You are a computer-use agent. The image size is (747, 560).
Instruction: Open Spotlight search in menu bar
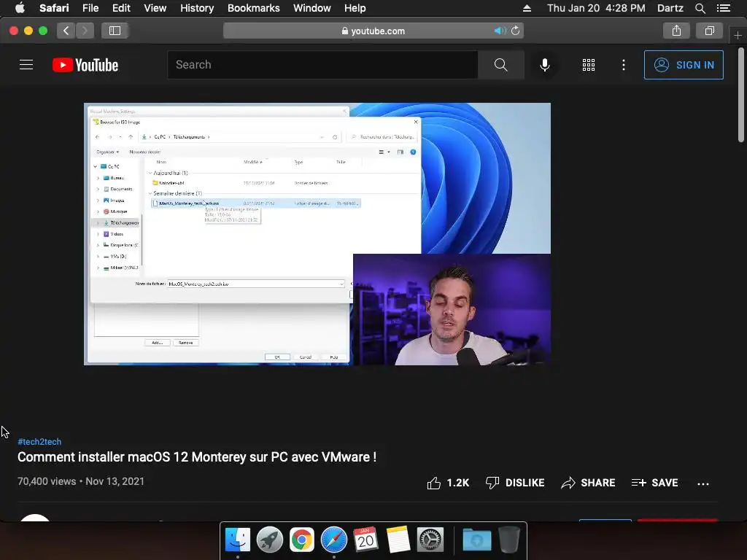point(700,7)
